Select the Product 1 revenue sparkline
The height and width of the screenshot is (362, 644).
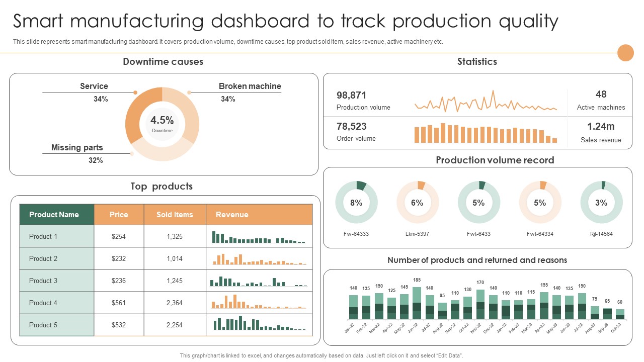point(259,237)
